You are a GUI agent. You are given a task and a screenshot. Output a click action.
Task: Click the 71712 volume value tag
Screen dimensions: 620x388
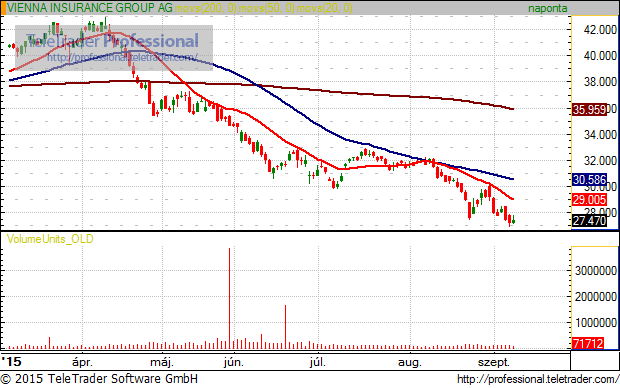click(588, 343)
